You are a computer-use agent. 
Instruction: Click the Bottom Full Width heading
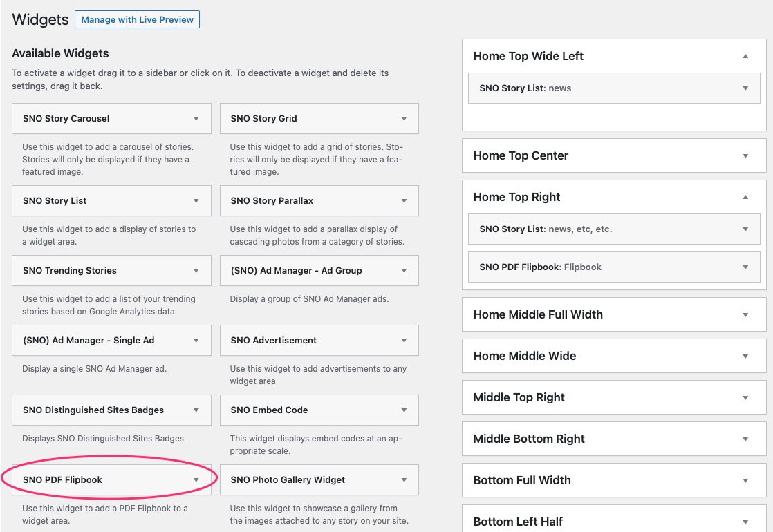(522, 479)
